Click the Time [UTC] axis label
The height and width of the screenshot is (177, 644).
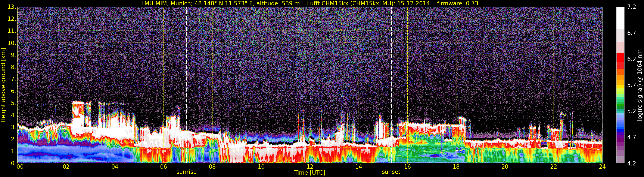pyautogui.click(x=310, y=173)
